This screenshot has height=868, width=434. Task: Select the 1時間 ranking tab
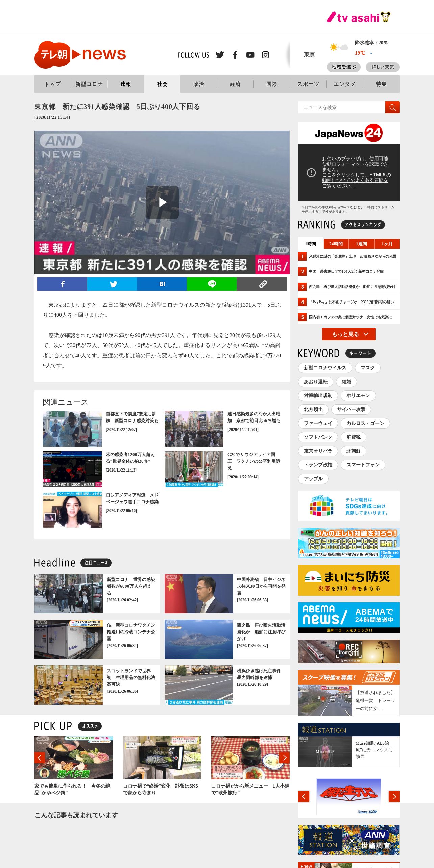coord(311,244)
